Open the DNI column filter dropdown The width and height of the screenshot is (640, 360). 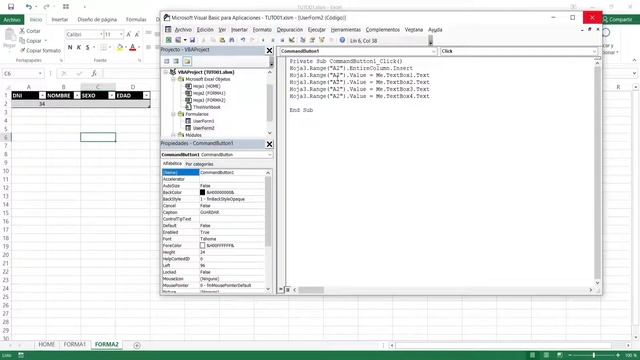click(x=42, y=96)
